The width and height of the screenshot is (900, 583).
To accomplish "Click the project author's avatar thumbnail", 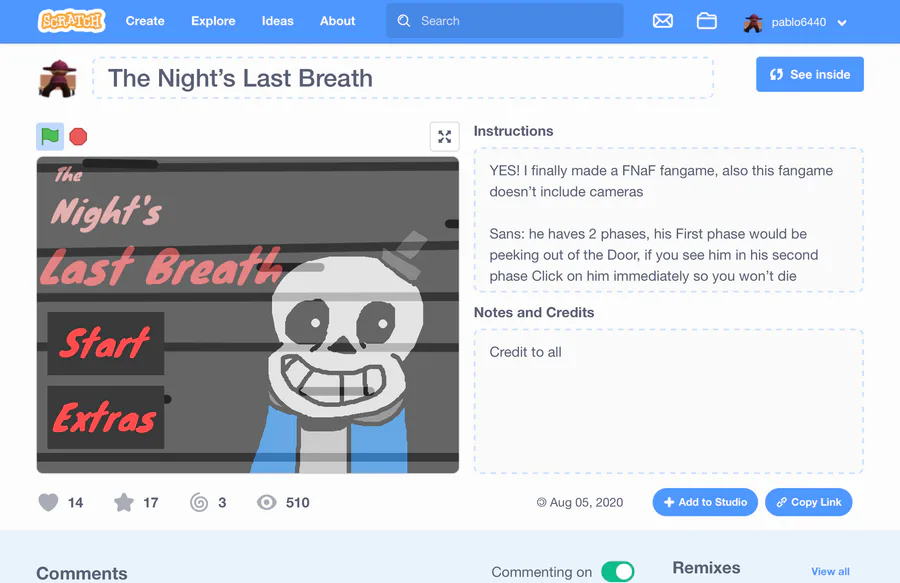I will pyautogui.click(x=58, y=78).
